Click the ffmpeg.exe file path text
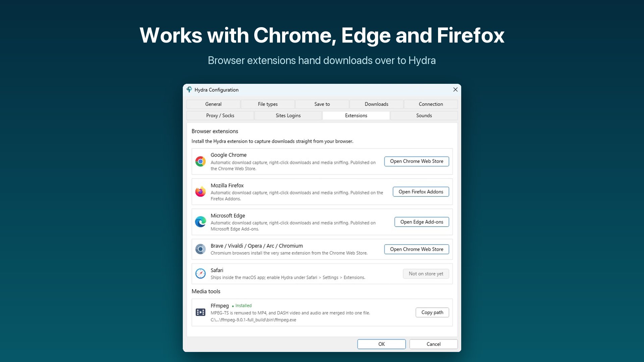This screenshot has width=644, height=362. point(253,320)
